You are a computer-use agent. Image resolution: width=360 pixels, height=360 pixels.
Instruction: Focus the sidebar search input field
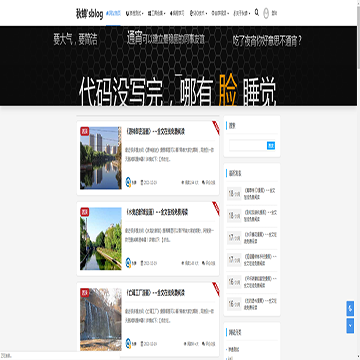pyautogui.click(x=248, y=146)
